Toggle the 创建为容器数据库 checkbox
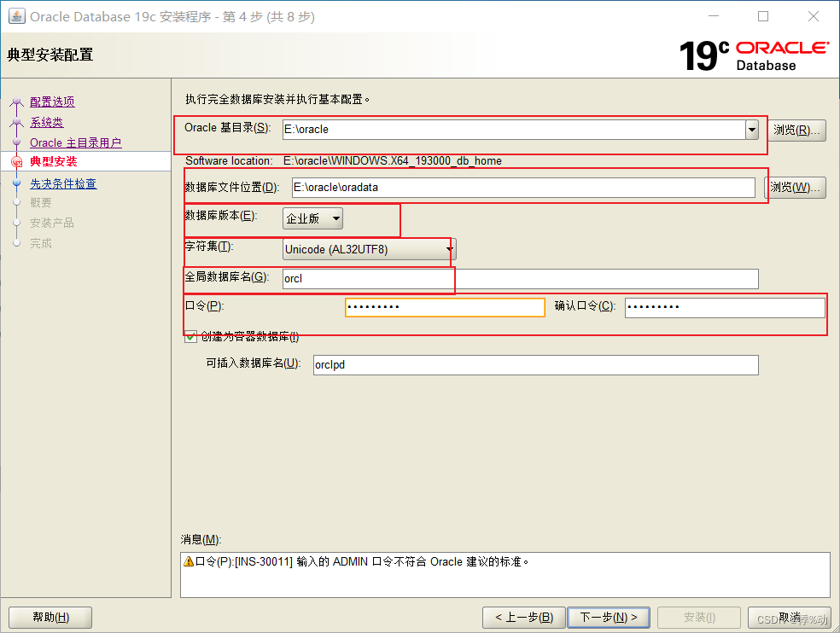 (x=190, y=337)
